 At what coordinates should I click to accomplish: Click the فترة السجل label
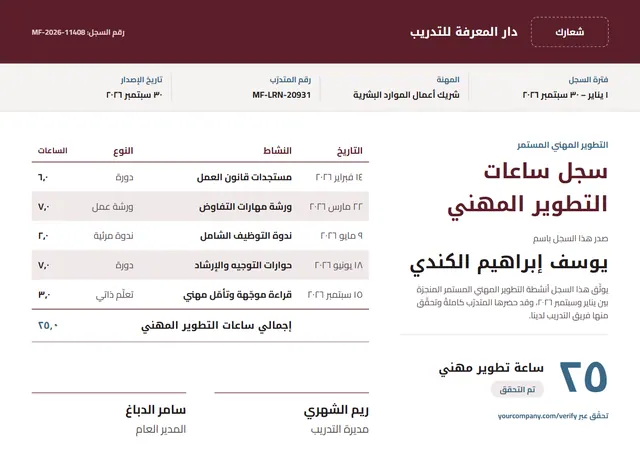[x=588, y=80]
